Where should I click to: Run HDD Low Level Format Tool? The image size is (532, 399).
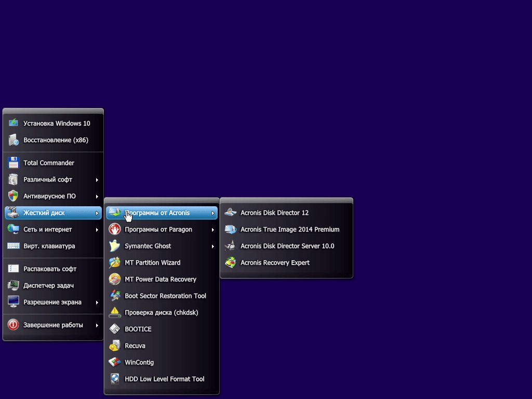[162, 379]
